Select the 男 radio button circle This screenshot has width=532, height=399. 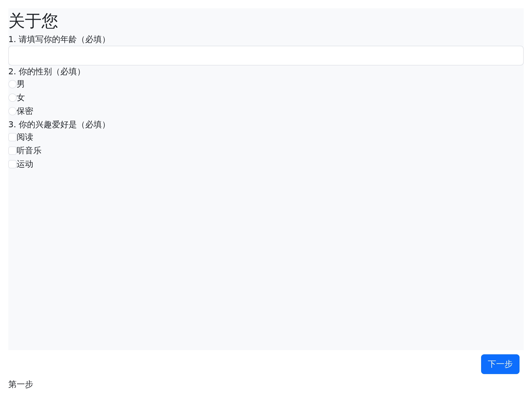coord(12,84)
